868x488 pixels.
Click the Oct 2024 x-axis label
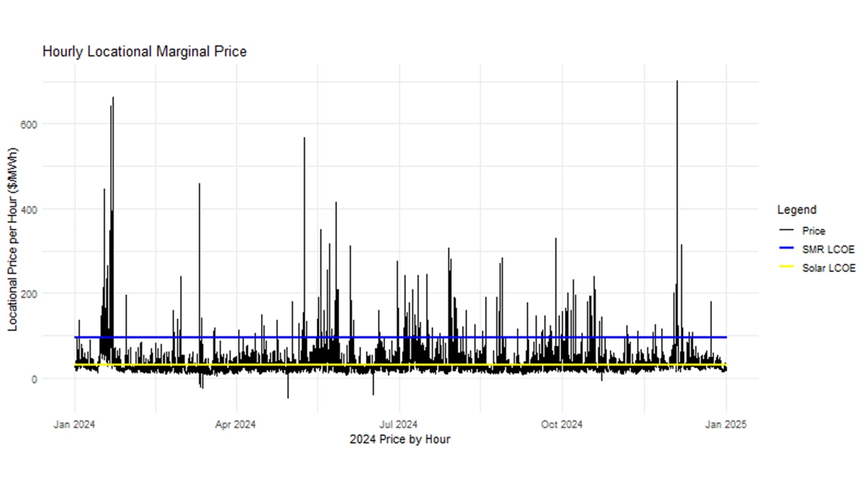pos(561,425)
